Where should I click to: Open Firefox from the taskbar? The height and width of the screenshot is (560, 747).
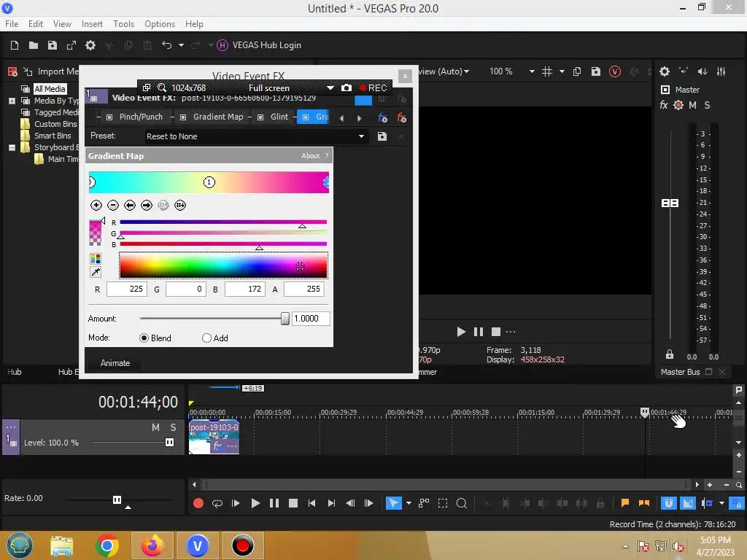(x=152, y=545)
